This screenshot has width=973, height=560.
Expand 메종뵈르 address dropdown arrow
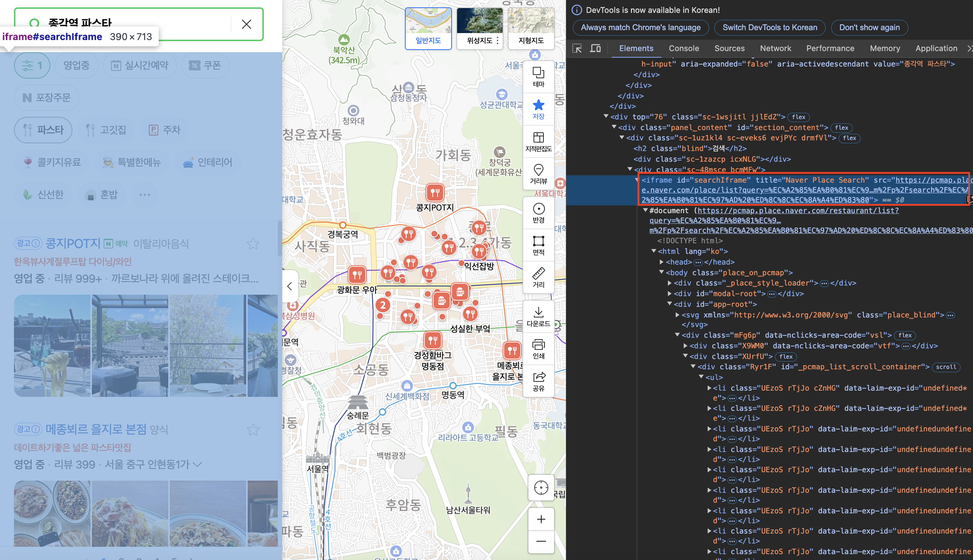coord(197,464)
